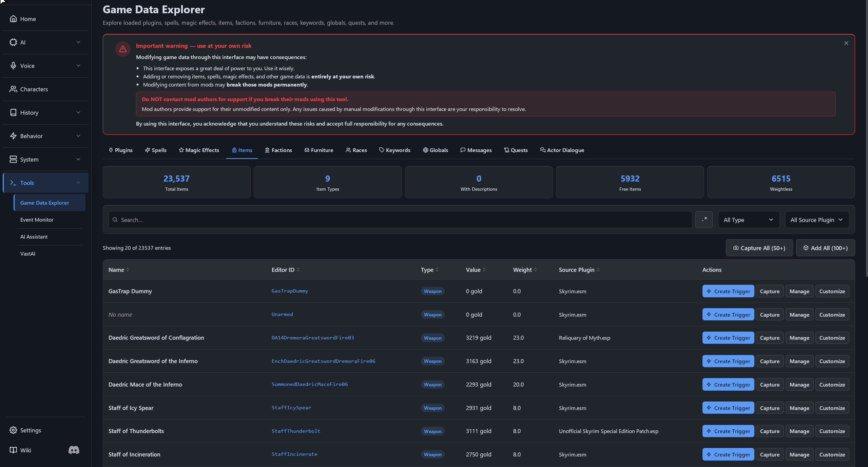Dismiss the warning banner with X

click(846, 43)
